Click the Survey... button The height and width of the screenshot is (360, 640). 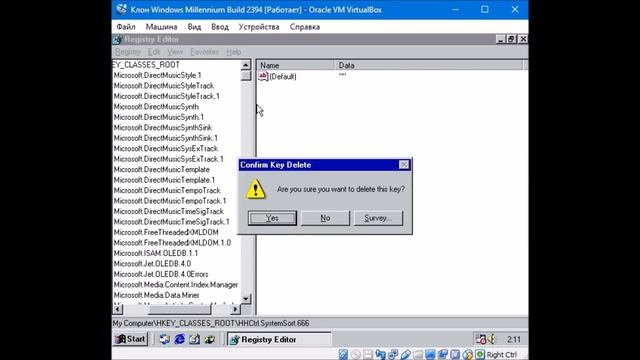pos(378,218)
